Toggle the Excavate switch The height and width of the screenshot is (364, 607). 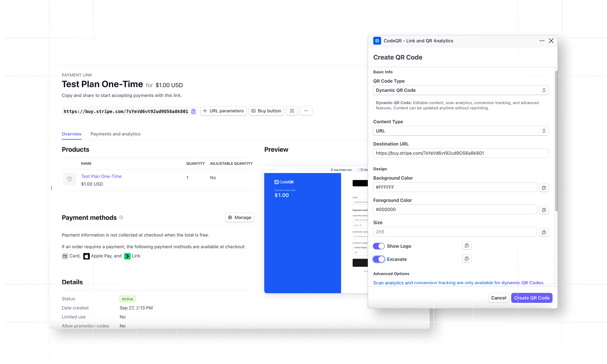point(379,259)
